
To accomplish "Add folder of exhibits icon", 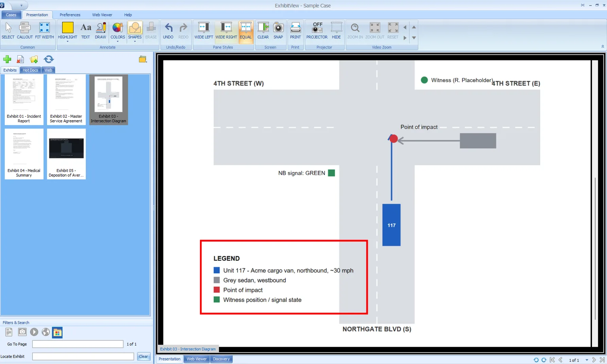I will [34, 59].
